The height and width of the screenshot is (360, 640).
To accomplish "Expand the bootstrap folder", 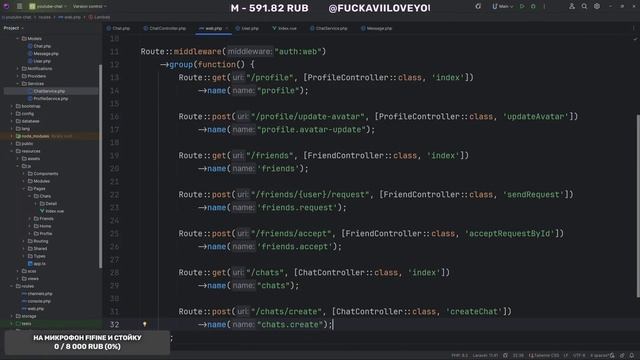I will tap(12, 106).
